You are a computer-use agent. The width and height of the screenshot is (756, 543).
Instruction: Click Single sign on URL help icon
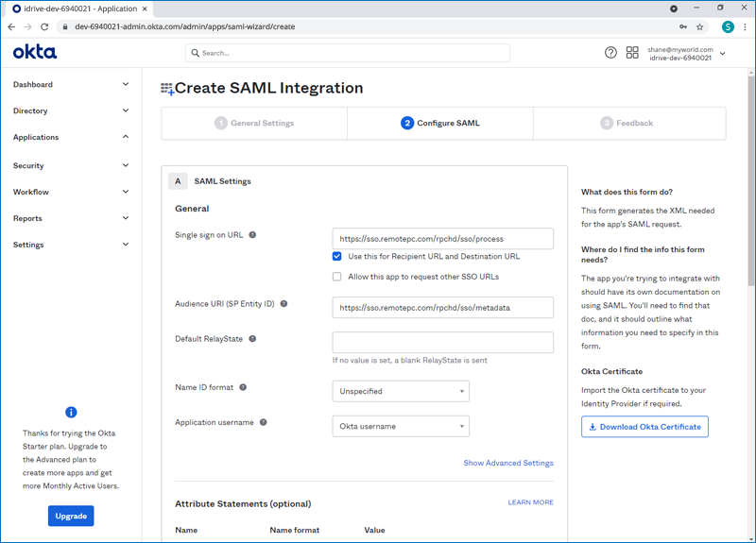tap(252, 235)
